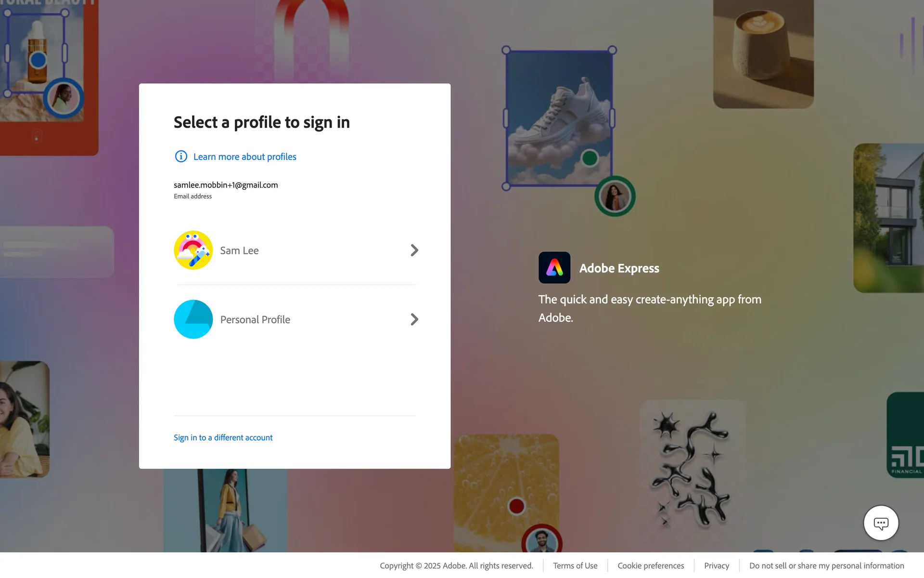Open Cookie preferences in footer
The width and height of the screenshot is (924, 578).
click(651, 565)
